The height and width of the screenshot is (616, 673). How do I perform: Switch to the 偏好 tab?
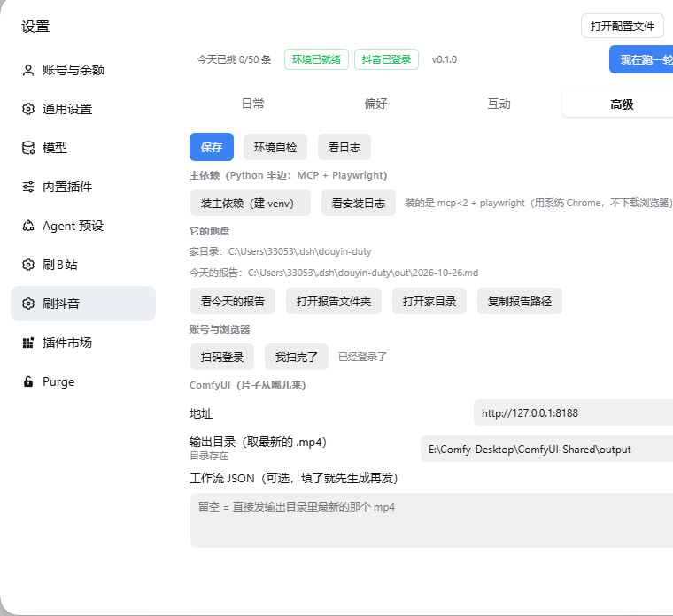375,104
